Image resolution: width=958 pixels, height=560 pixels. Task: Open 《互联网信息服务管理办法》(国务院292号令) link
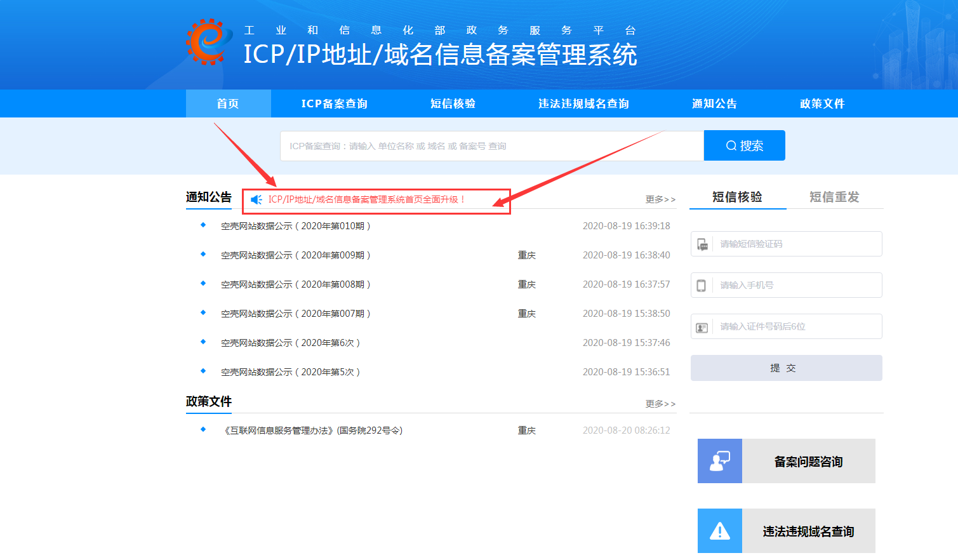pyautogui.click(x=314, y=430)
